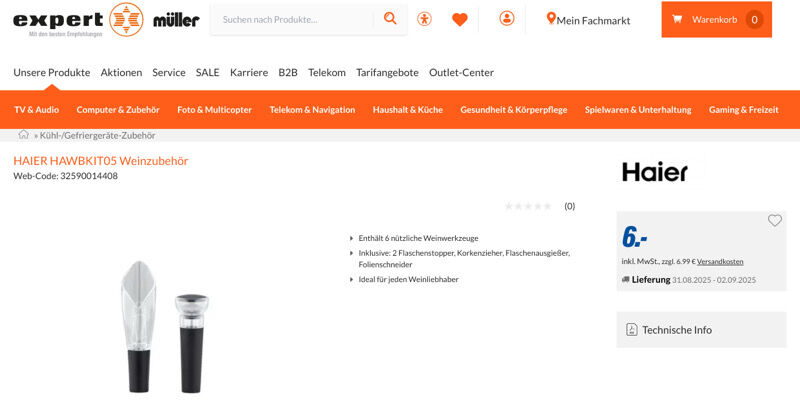Click the expert müller logo
800x411 pixels.
(106, 20)
